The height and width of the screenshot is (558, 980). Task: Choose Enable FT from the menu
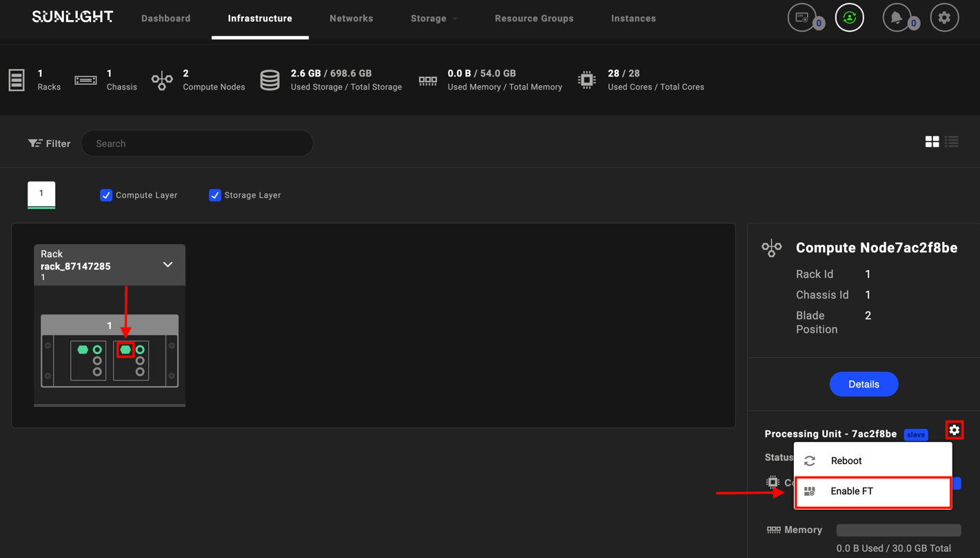click(873, 492)
